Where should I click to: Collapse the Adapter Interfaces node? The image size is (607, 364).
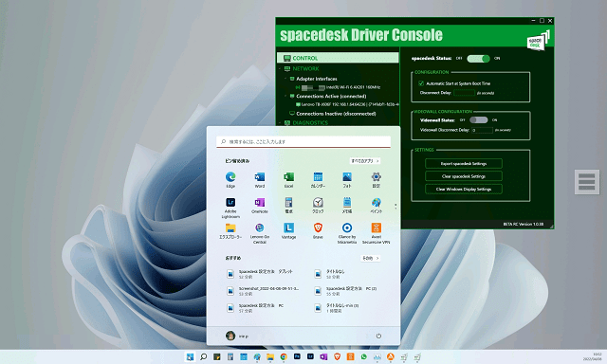[x=285, y=79]
